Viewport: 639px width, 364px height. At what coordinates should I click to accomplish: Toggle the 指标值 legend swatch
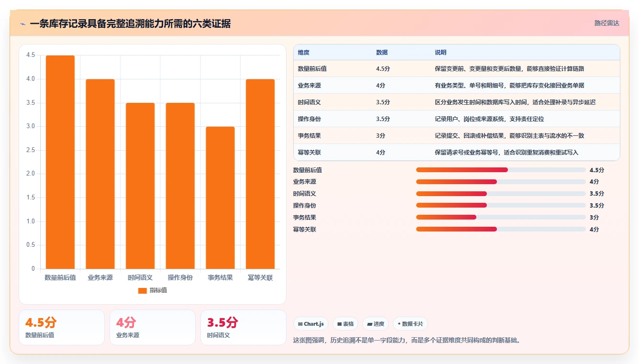click(142, 290)
